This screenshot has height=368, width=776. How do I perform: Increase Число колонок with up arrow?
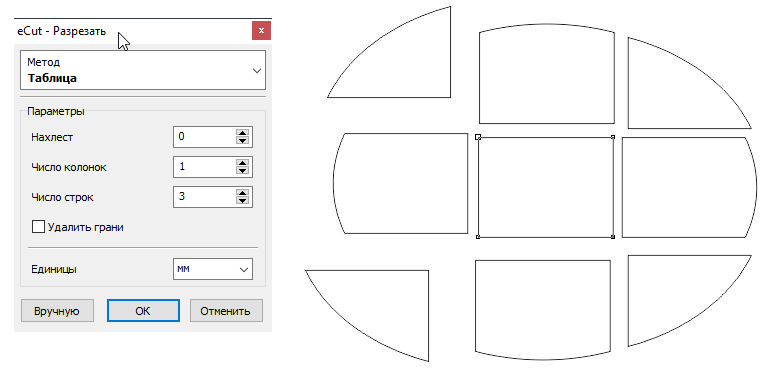point(242,163)
